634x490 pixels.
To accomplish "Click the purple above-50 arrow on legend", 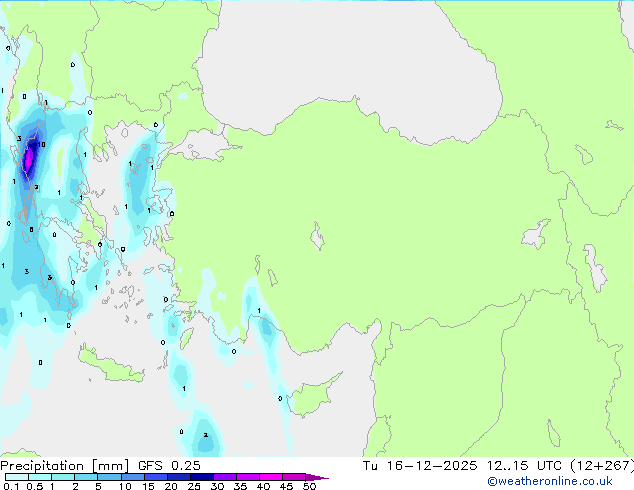I will point(317,477).
